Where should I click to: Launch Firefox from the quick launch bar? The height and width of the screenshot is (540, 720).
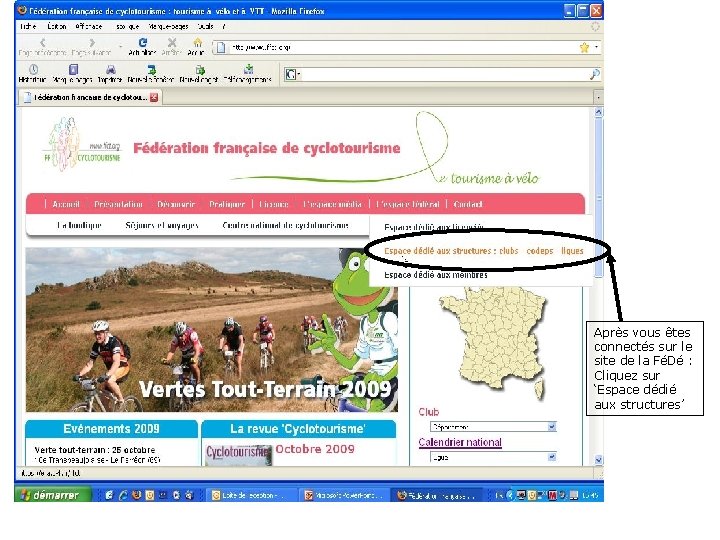136,495
